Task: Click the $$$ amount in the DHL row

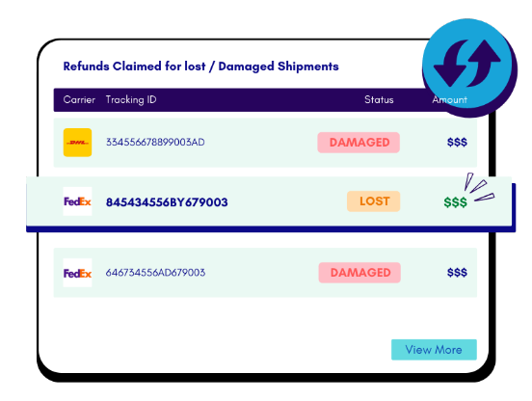Action: point(457,142)
